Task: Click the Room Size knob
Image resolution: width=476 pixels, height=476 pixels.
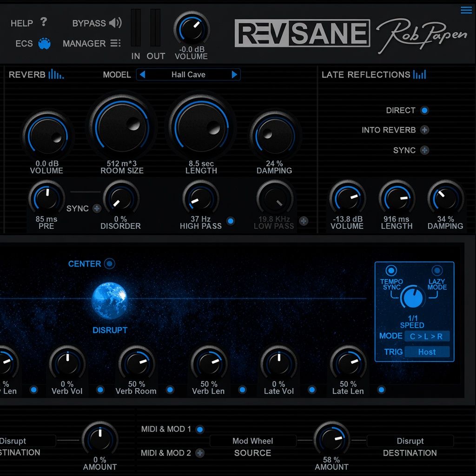Action: click(122, 126)
